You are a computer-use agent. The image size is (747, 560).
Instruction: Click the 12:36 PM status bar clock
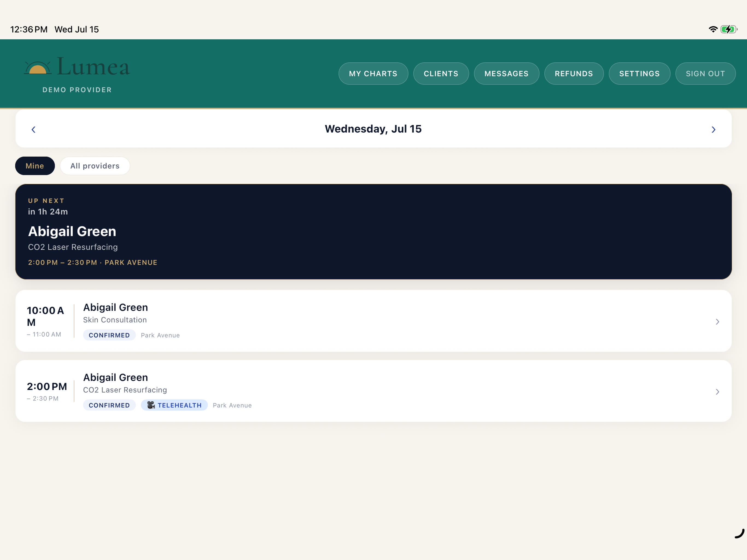[x=29, y=29]
